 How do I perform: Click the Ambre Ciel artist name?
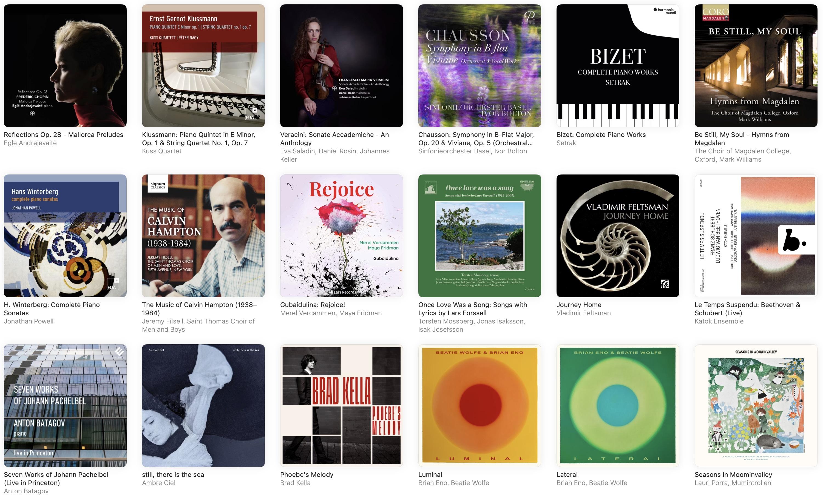pos(159,483)
